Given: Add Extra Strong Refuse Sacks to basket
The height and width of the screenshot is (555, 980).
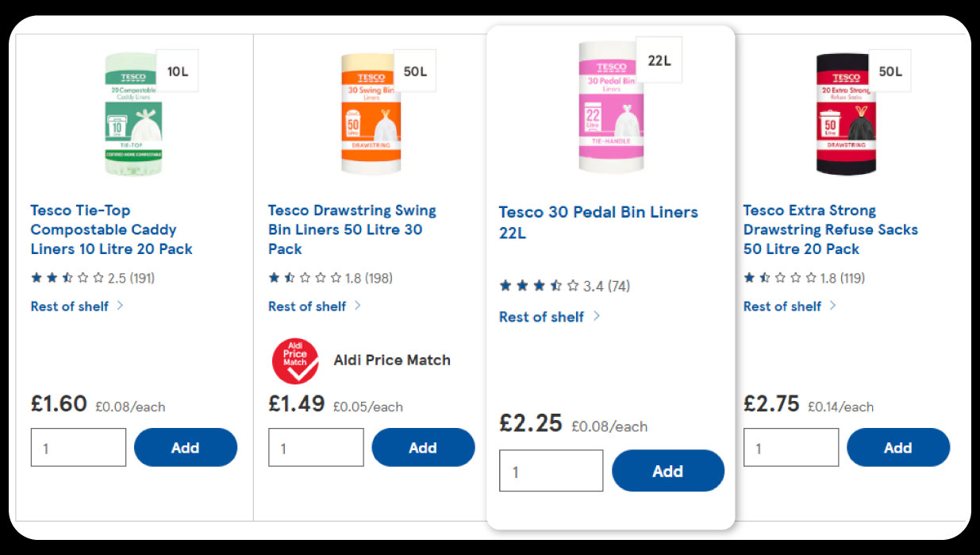Looking at the screenshot, I should (897, 447).
